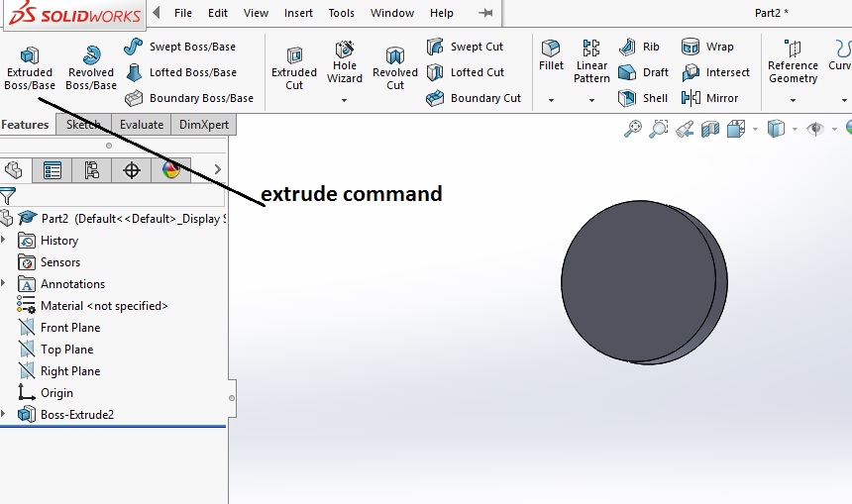Image resolution: width=852 pixels, height=504 pixels.
Task: Toggle Hide/Show Items eye icon
Action: click(x=815, y=129)
